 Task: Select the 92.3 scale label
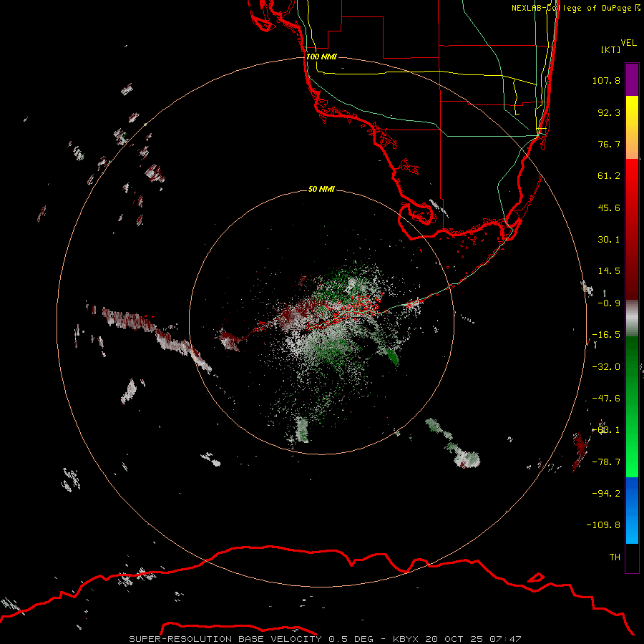609,112
